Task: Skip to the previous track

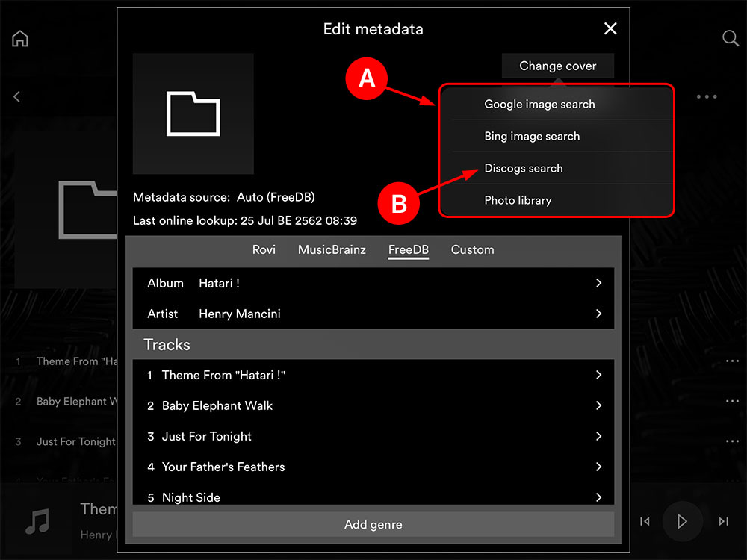Action: (645, 521)
